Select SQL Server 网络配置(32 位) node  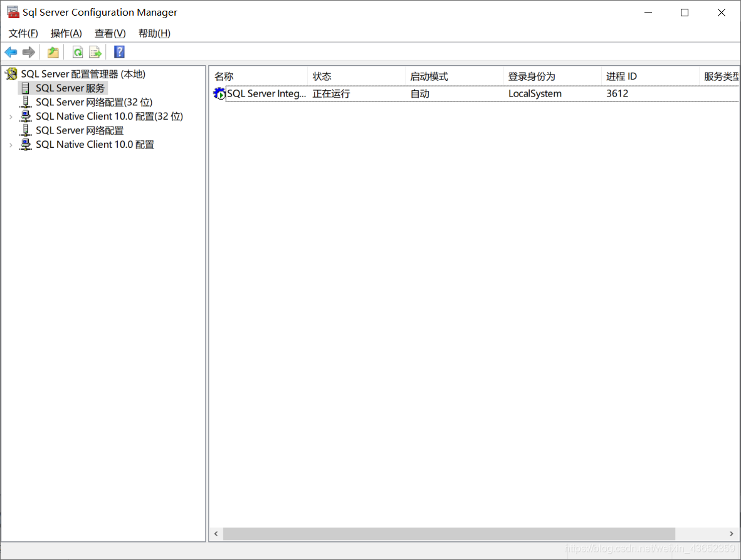[x=94, y=103]
